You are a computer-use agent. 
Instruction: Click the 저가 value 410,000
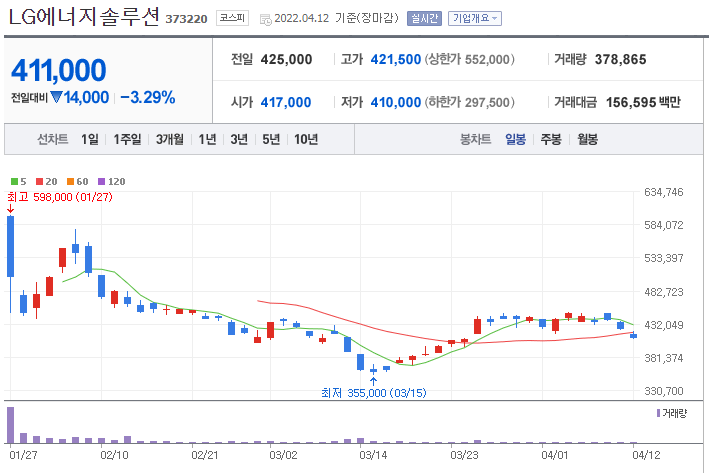(x=396, y=102)
